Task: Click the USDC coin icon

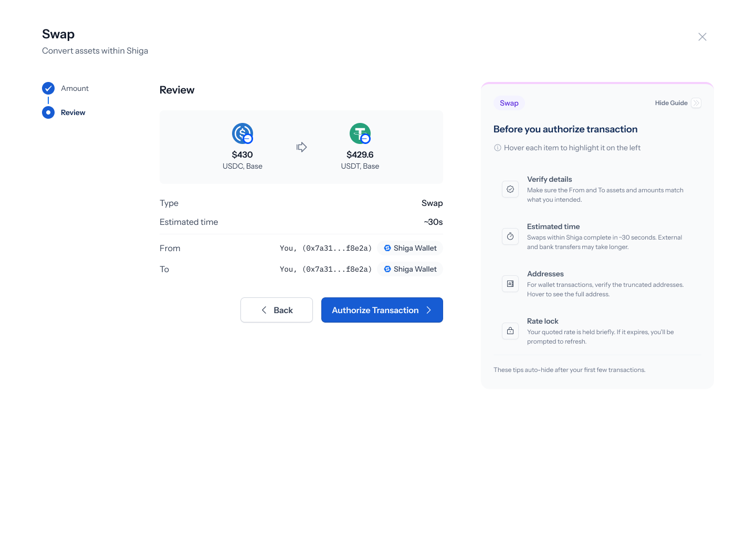Action: 243,133
